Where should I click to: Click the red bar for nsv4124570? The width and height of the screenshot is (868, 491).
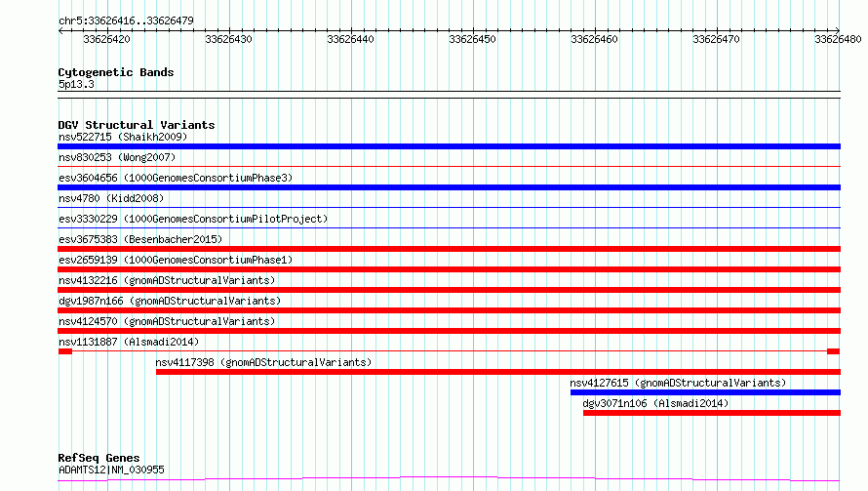449,331
